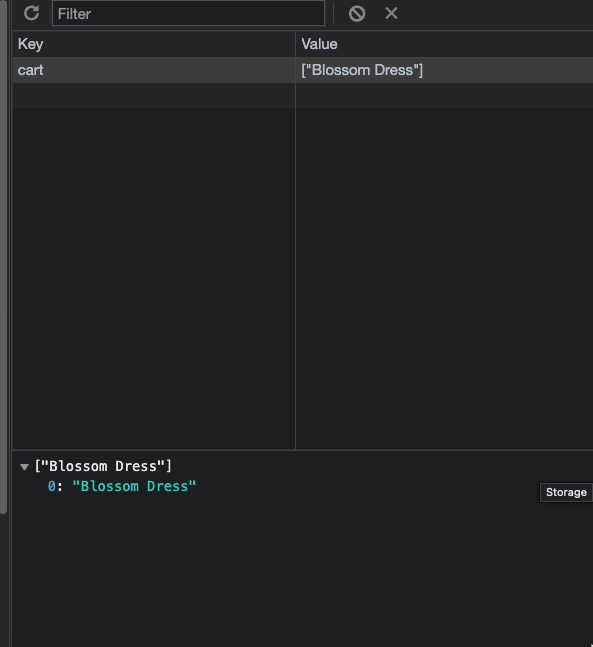Click the "Blossom Dress" string in preview

click(x=134, y=486)
